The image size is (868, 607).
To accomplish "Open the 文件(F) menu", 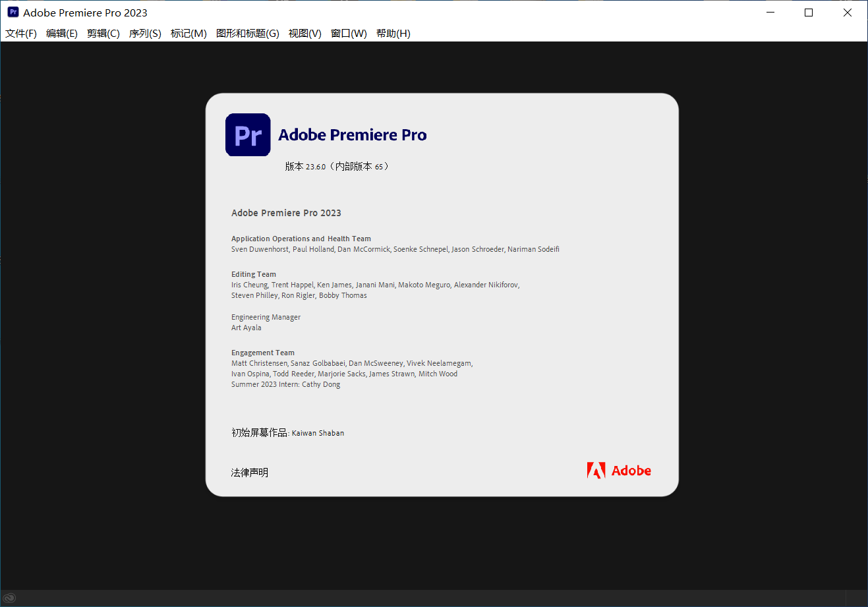I will (x=21, y=34).
